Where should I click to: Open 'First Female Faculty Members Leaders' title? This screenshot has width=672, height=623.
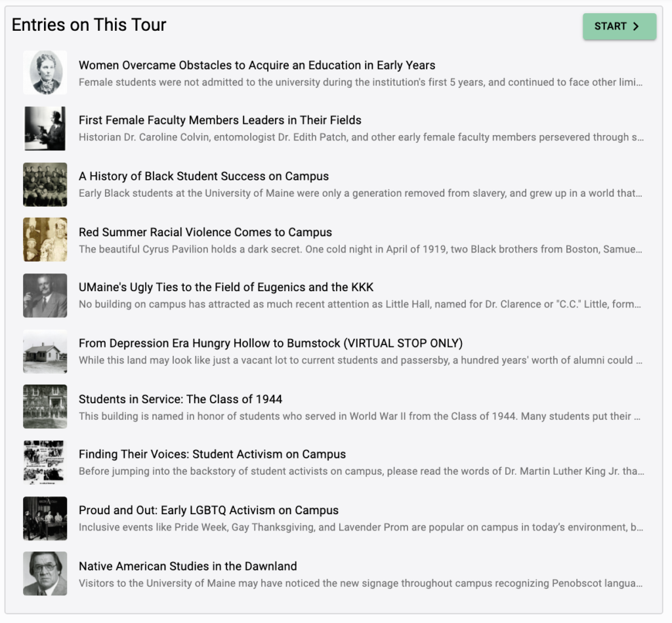tap(220, 120)
